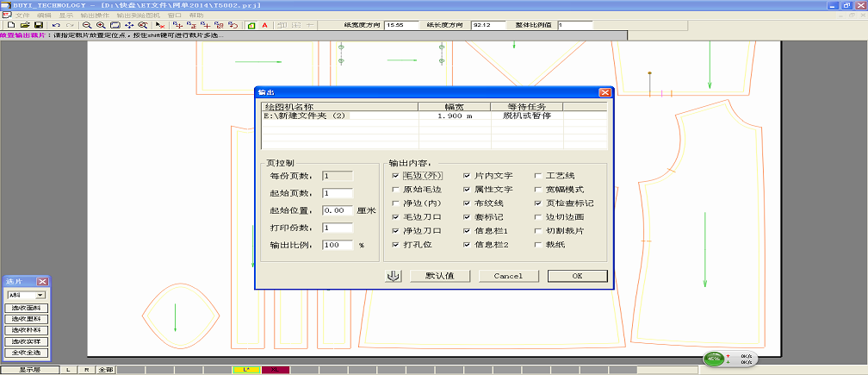
Task: Enable the 切割裁片 checkbox
Action: pyautogui.click(x=538, y=231)
